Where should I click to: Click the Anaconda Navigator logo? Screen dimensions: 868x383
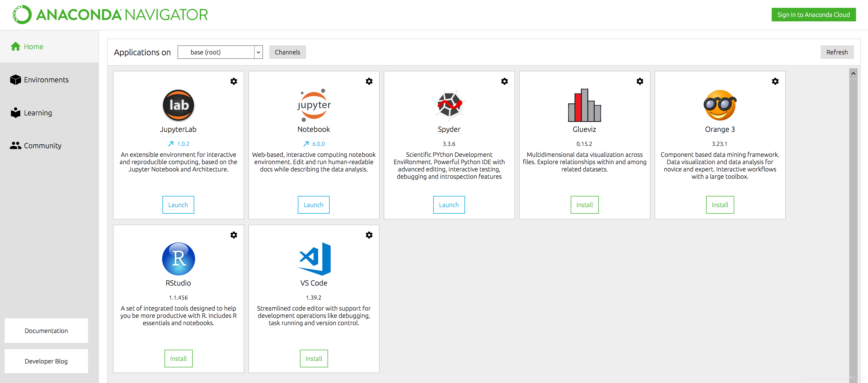pyautogui.click(x=110, y=15)
